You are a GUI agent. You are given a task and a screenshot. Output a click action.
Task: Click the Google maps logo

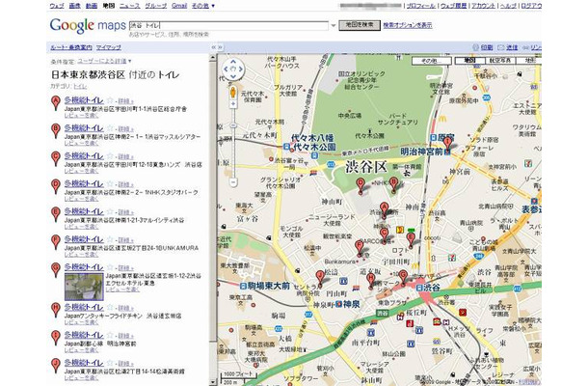(x=88, y=25)
